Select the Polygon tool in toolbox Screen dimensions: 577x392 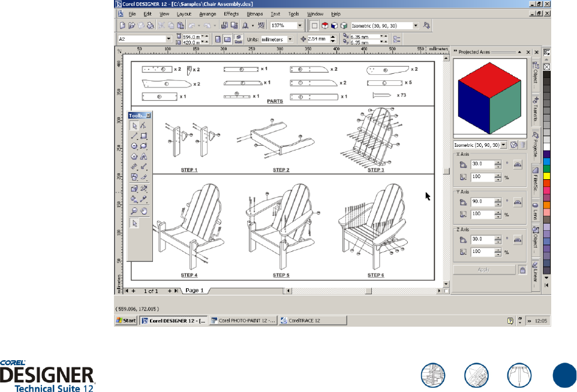134,156
